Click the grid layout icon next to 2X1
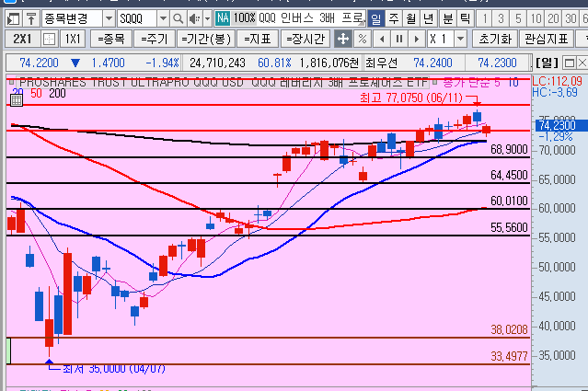The height and width of the screenshot is (391, 588). [x=47, y=39]
